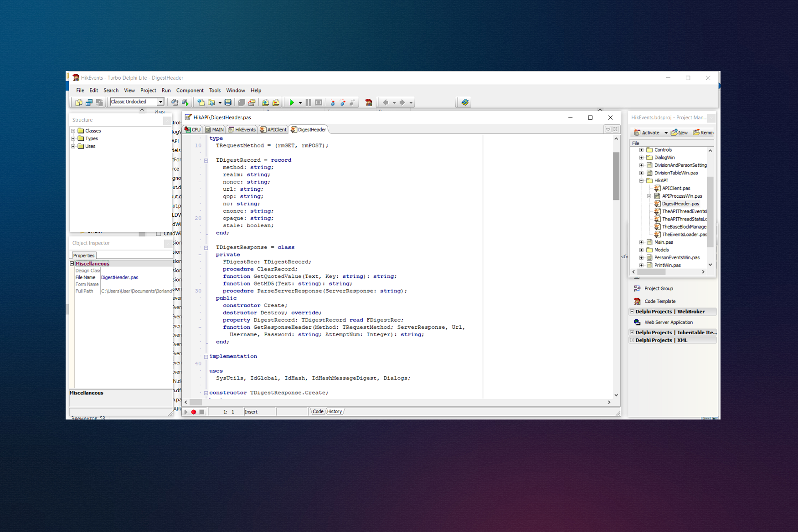The width and height of the screenshot is (798, 532).
Task: Switch to the MAIN editor tab
Action: 214,130
